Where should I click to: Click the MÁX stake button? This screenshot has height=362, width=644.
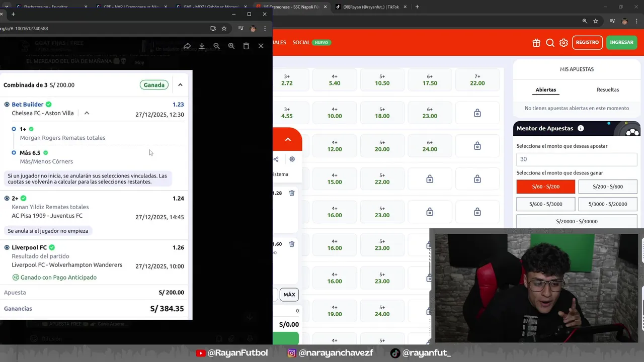point(289,295)
